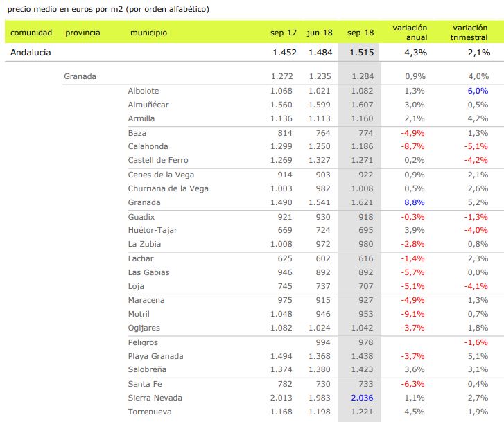Screen dimensions: 504x422
Task: Click Motril's red -9,1% annual variation
Action: tap(412, 314)
